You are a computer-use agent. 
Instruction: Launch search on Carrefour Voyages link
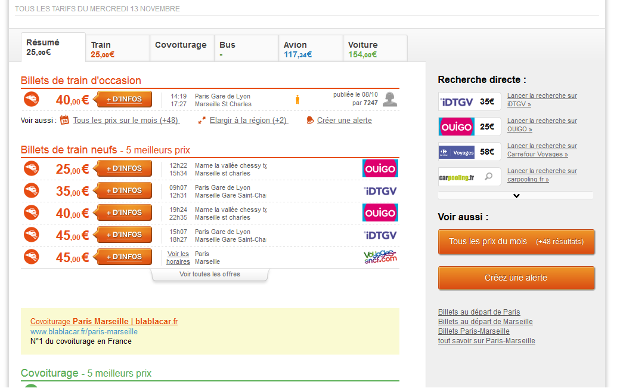coord(542,150)
